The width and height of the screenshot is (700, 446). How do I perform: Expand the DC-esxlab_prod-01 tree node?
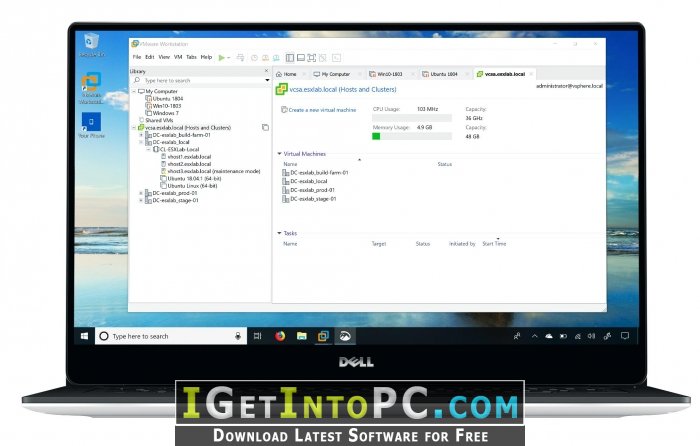141,192
